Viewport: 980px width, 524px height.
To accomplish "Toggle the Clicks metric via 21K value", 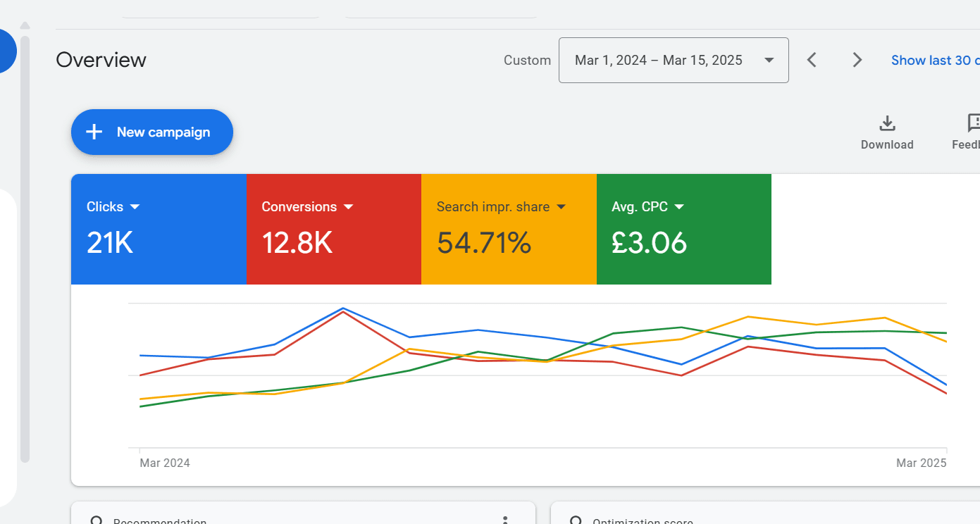I will tap(110, 243).
